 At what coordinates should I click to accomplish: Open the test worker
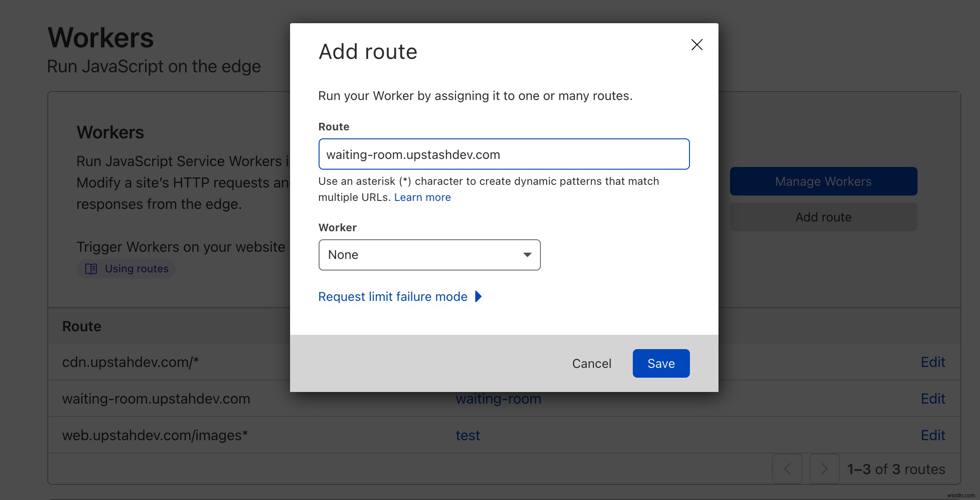click(467, 435)
